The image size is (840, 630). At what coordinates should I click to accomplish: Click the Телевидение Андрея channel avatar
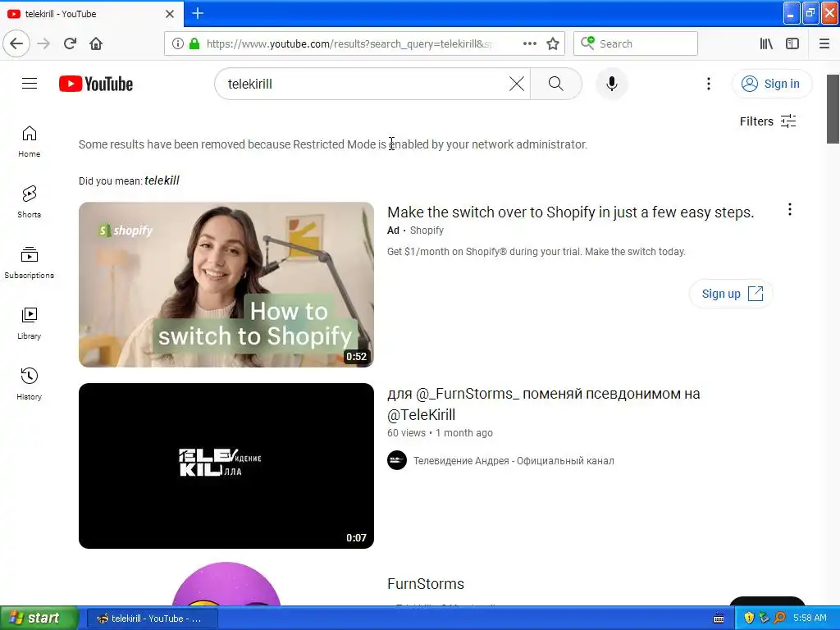coord(397,460)
